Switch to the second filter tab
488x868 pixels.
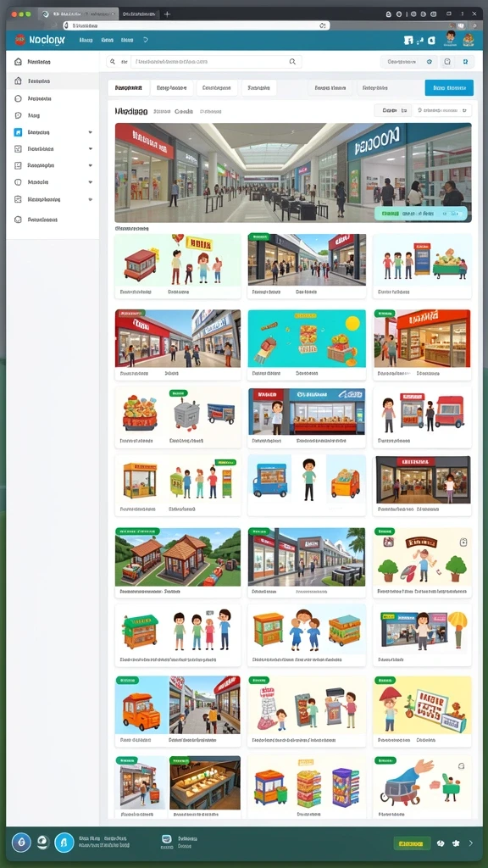point(171,87)
